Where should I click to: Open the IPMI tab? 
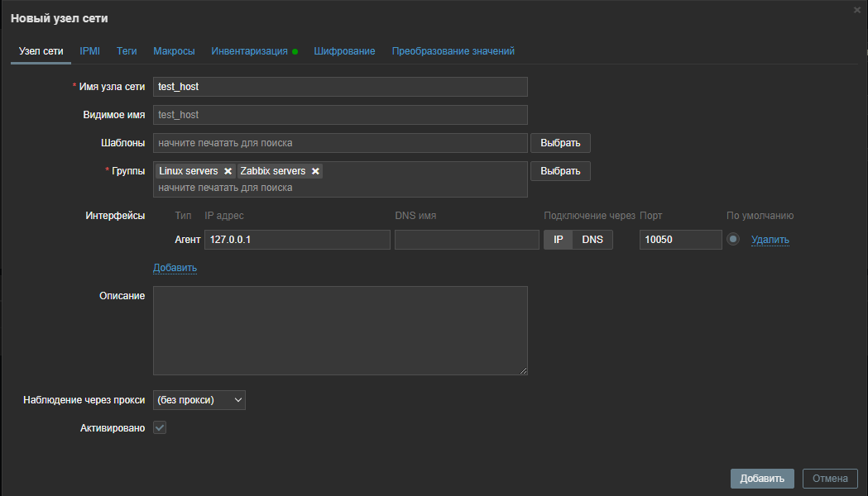89,51
